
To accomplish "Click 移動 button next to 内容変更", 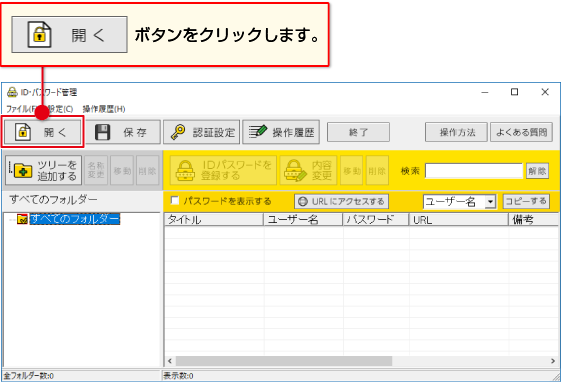I will coord(352,170).
